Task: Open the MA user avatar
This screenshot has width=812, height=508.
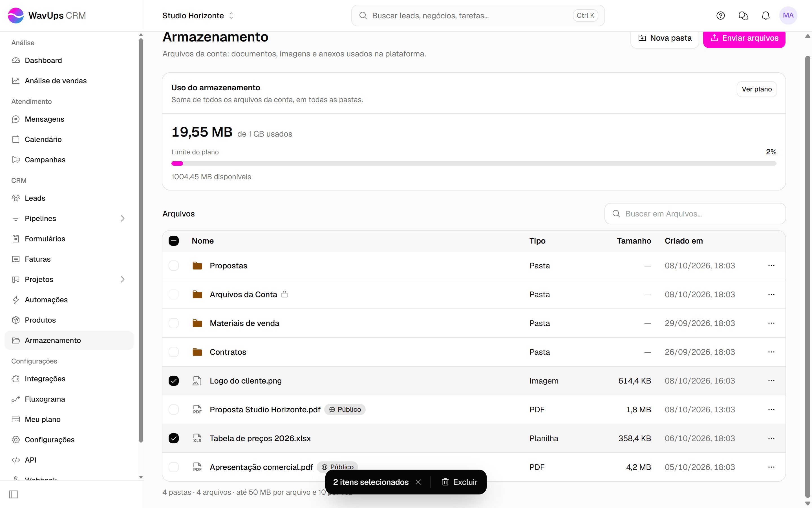Action: 788,16
